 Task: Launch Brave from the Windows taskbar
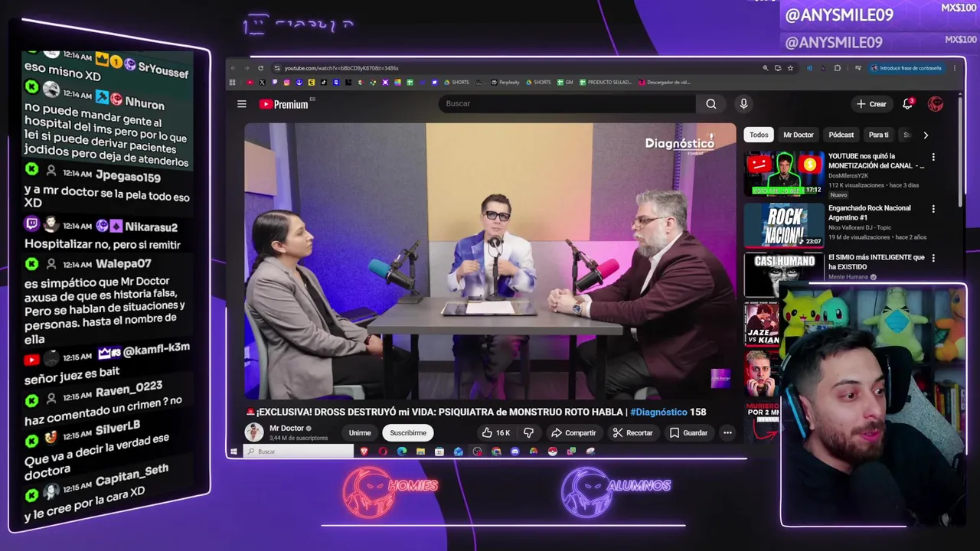point(364,452)
